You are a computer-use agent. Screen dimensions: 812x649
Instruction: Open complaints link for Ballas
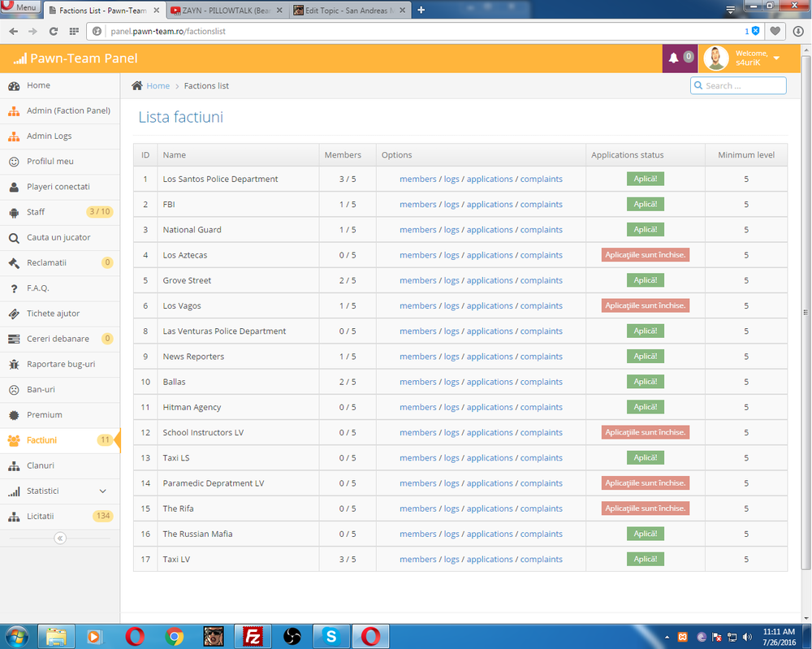click(x=541, y=382)
